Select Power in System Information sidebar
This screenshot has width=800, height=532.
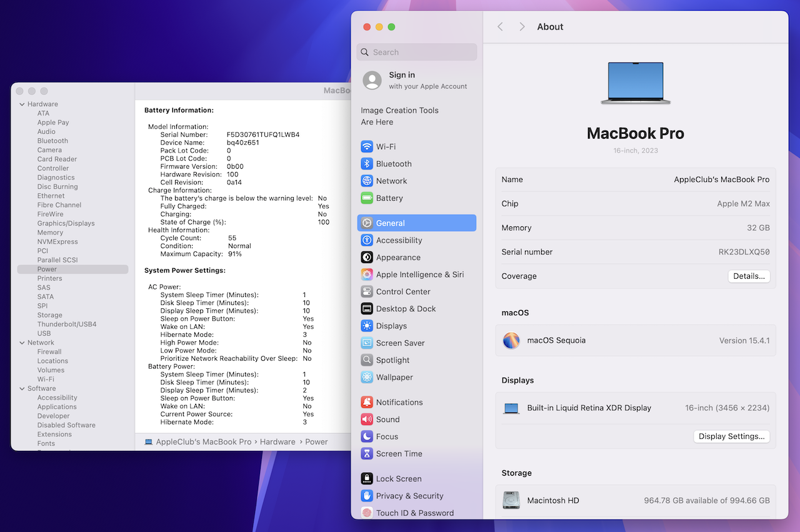pyautogui.click(x=72, y=269)
